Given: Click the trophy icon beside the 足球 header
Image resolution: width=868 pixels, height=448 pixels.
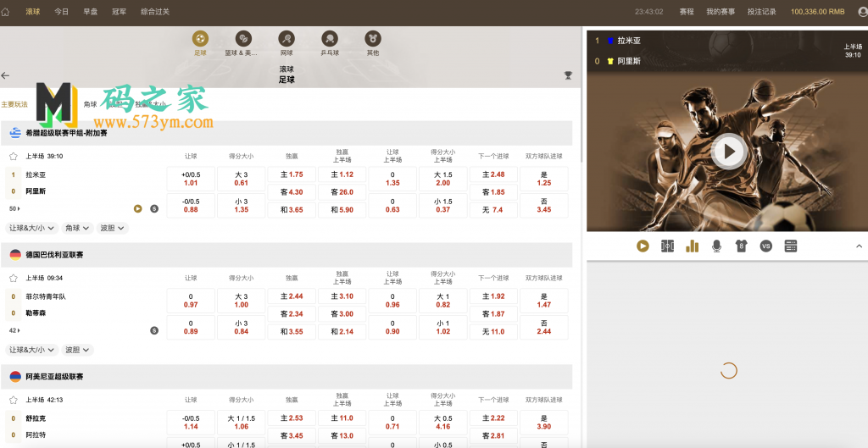Looking at the screenshot, I should pyautogui.click(x=568, y=75).
